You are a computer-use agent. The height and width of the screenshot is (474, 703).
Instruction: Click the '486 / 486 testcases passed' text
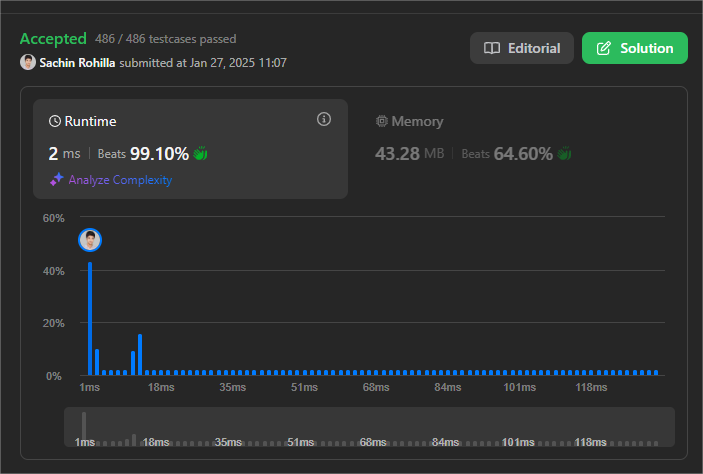tap(165, 39)
